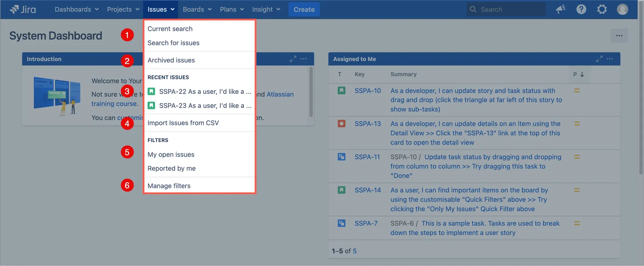Click the bug type icon for SSPA-13
The width and height of the screenshot is (644, 266).
click(341, 124)
